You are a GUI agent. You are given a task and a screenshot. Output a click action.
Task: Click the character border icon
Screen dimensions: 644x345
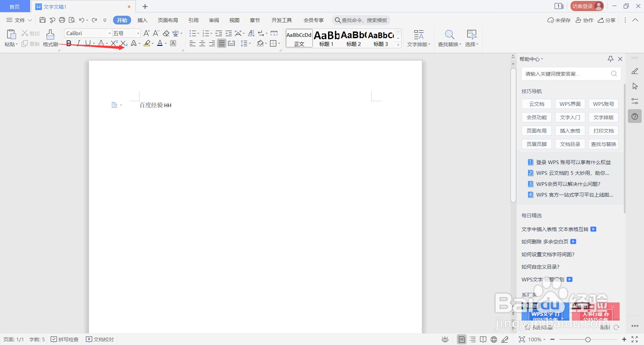coord(173,43)
